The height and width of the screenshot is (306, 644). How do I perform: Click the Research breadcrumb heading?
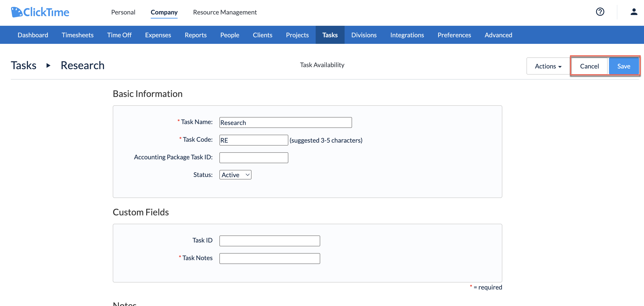click(82, 66)
